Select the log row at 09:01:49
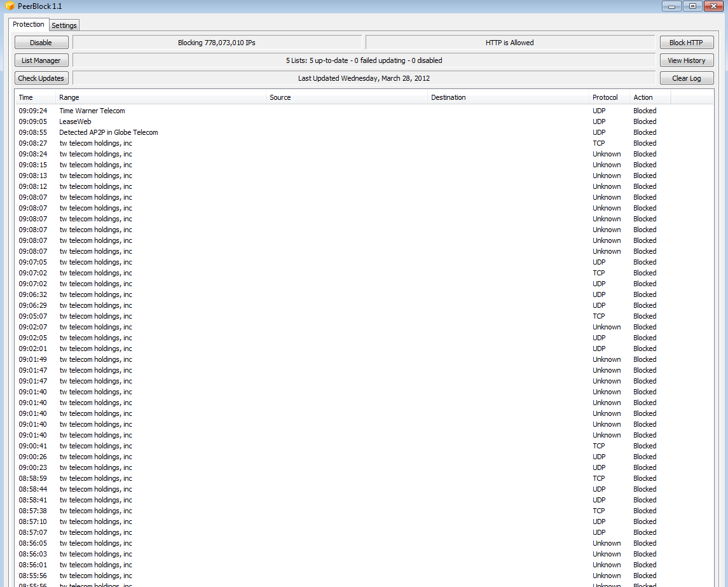Screen dimensions: 728x587 [364, 359]
